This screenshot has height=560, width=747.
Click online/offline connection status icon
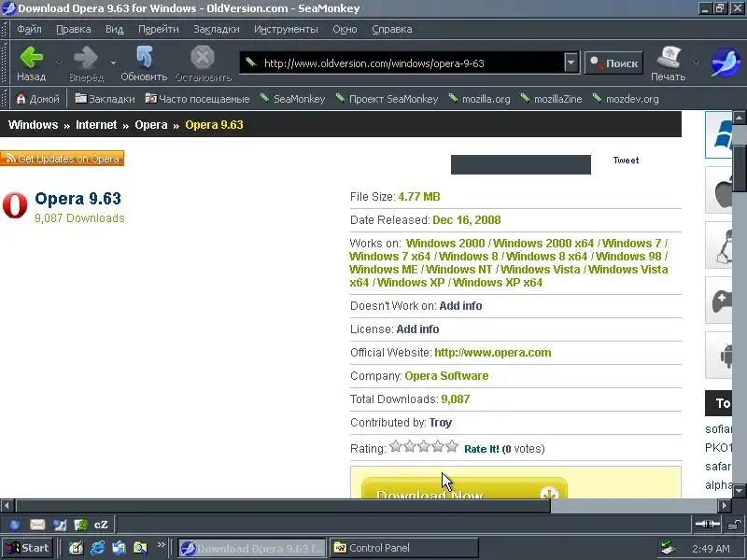tap(707, 525)
